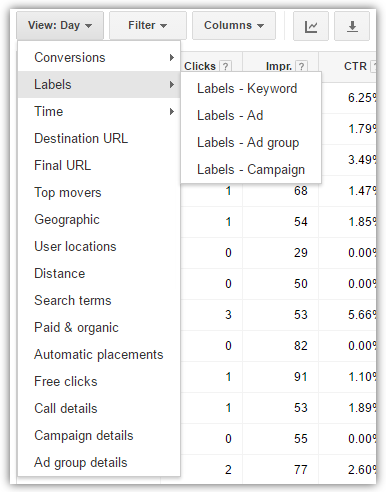Expand the Conversions submenu arrow

tap(172, 58)
